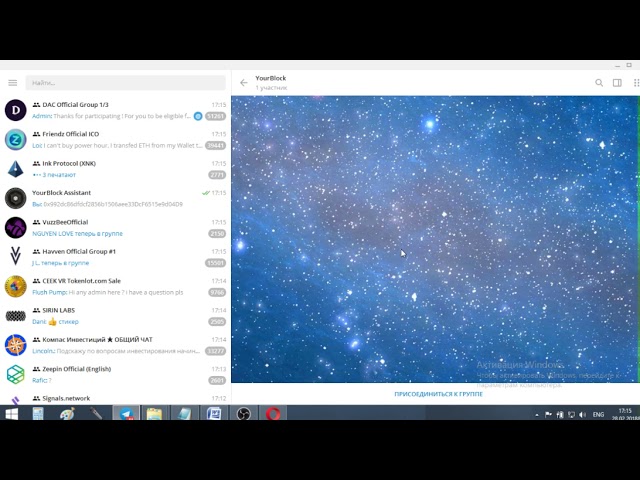Select the Friendz Official ICO title

click(x=71, y=134)
